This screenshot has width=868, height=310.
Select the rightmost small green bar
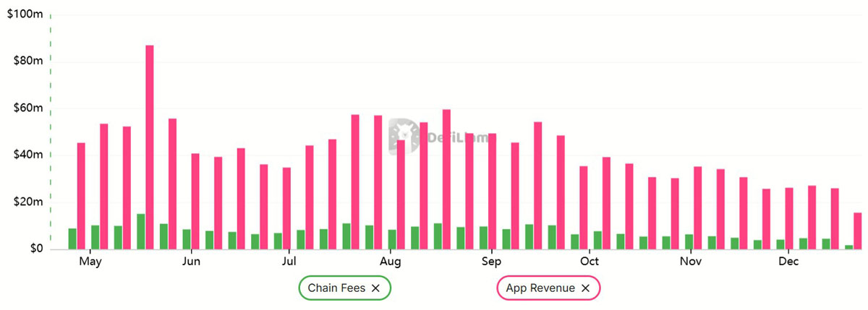849,247
